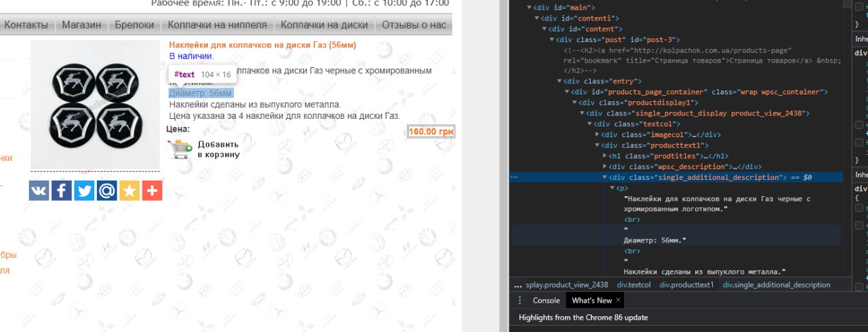Click the Elements panel vertical scrollbar thumb

click(x=847, y=3)
